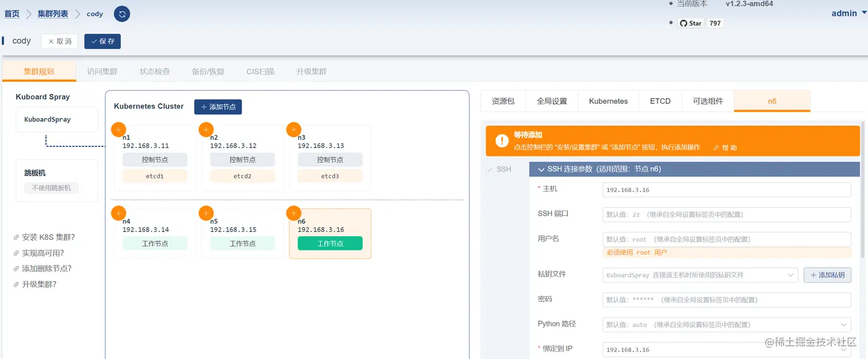This screenshot has height=359, width=868.
Task: Select the n6 settings tab
Action: tap(772, 101)
